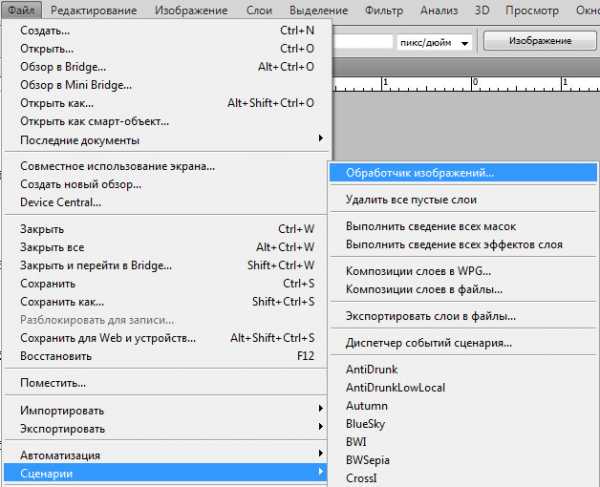Run the BWSepia script
The image size is (600, 487).
[x=463, y=460]
